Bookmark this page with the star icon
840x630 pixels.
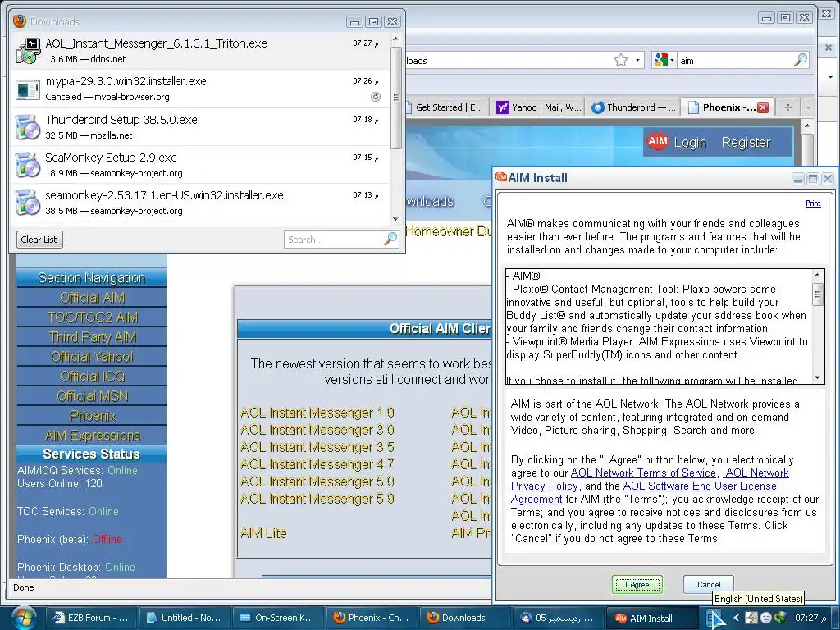tap(620, 60)
